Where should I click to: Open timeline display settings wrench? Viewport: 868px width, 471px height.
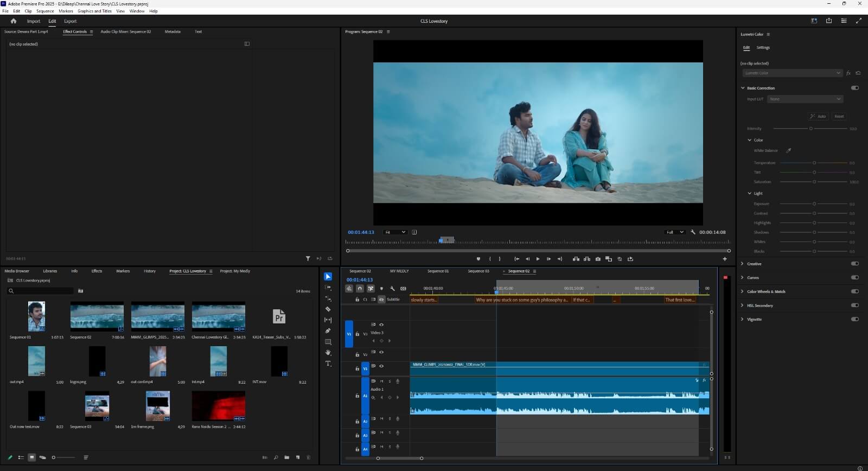pos(392,289)
